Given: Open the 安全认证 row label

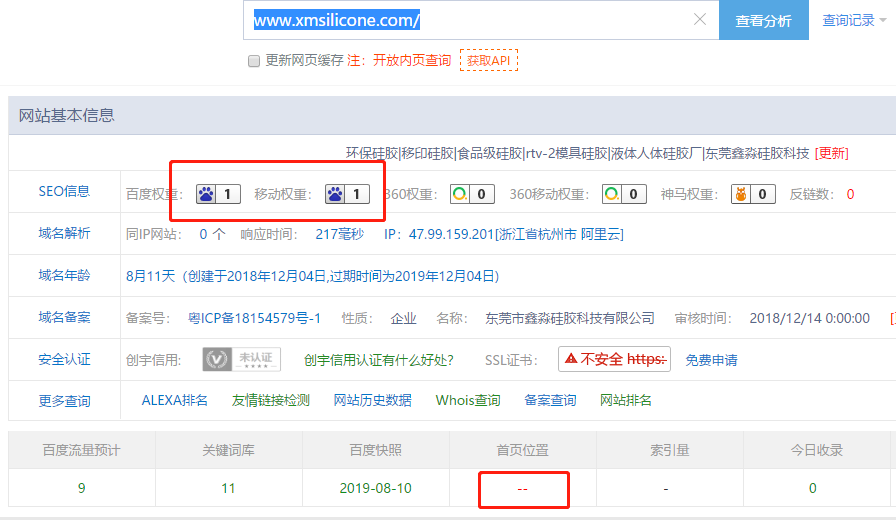Looking at the screenshot, I should [64, 359].
